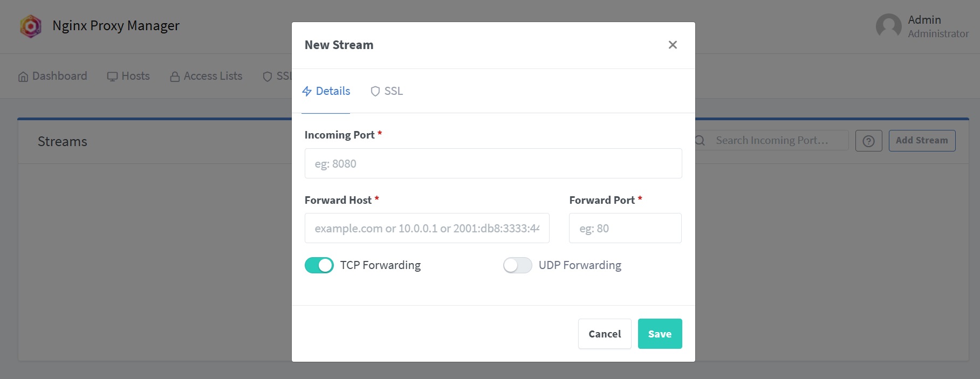Disable the TCP Forwarding toggle
This screenshot has width=980, height=379.
tap(319, 265)
